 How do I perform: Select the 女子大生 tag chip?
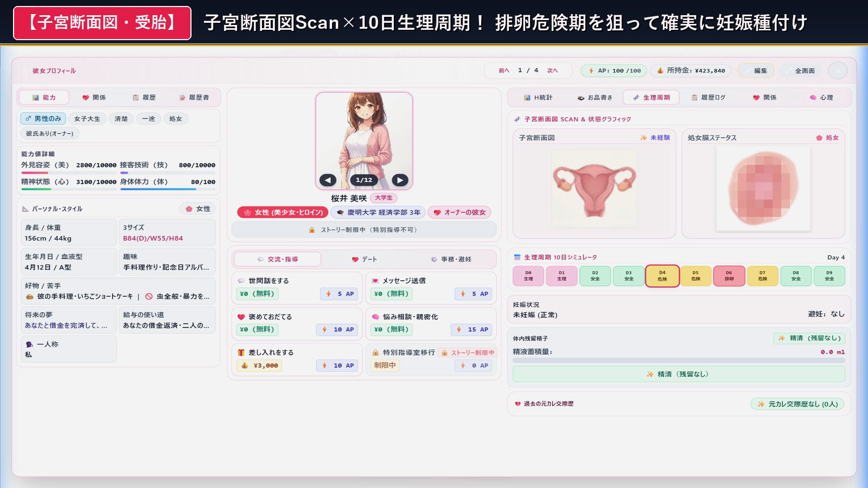tap(87, 119)
